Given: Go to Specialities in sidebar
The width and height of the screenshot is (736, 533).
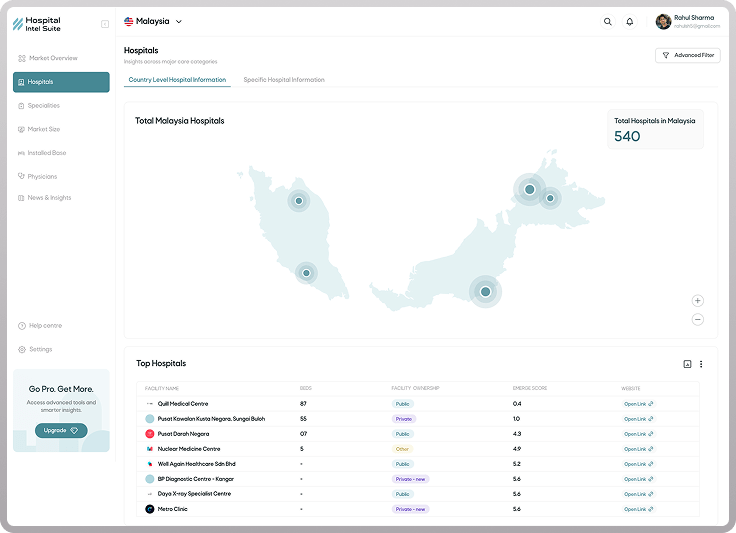Looking at the screenshot, I should pos(44,105).
